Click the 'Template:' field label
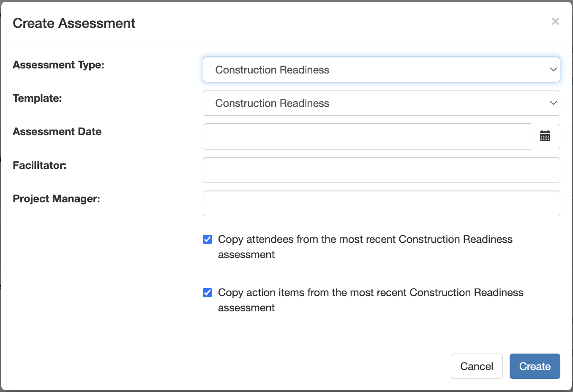The image size is (573, 392). pos(37,98)
